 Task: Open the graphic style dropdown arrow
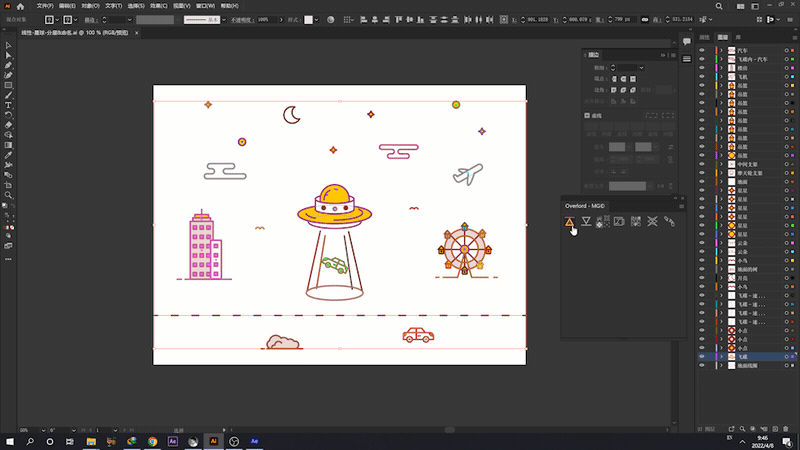tap(316, 20)
